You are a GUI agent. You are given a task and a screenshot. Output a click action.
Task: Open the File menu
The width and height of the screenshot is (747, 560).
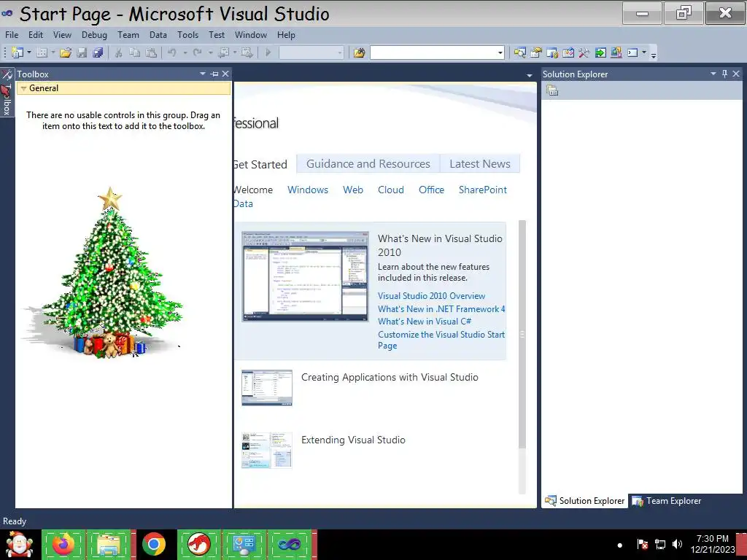pyautogui.click(x=12, y=35)
